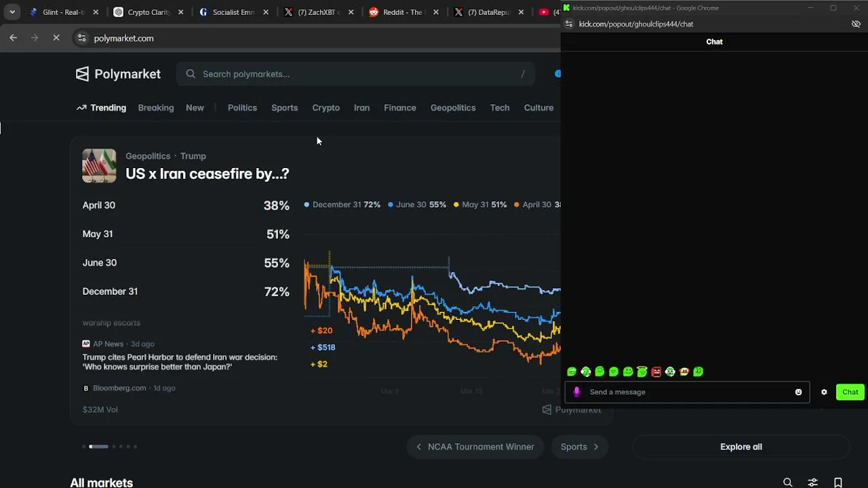This screenshot has width=868, height=488.
Task: Switch to the ZachXBT browser tab
Action: pos(319,12)
